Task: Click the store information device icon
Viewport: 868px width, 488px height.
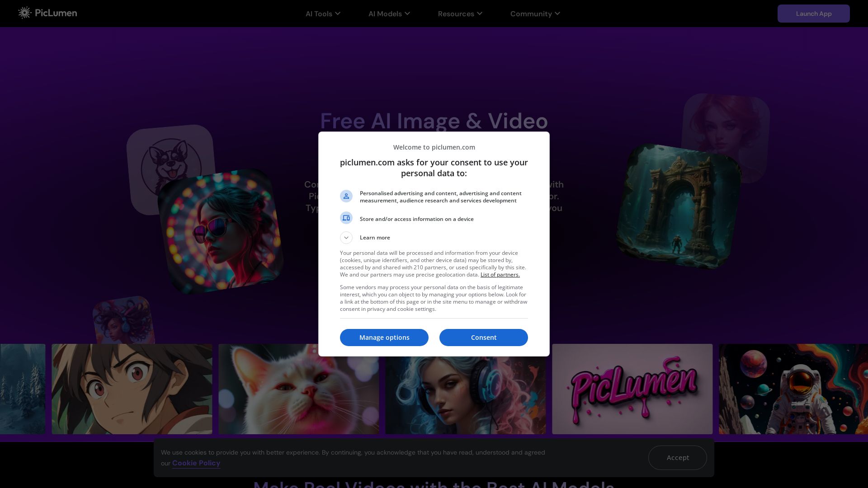Action: tap(346, 218)
